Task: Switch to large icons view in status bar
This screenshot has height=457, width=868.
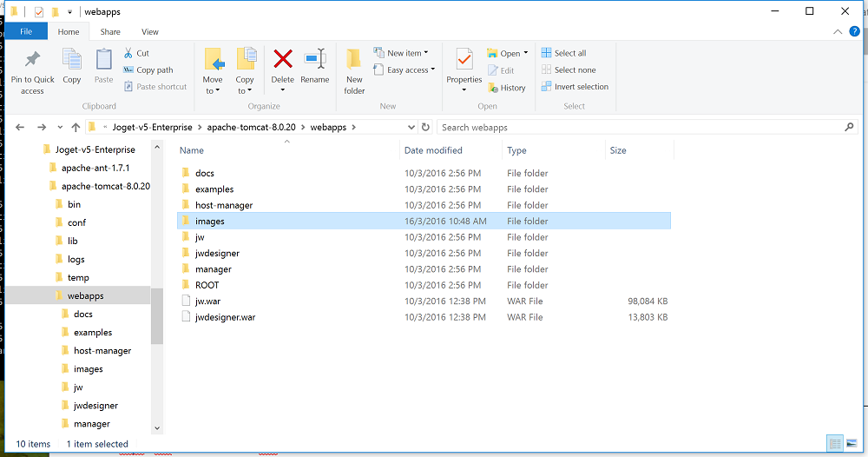Action: click(850, 444)
